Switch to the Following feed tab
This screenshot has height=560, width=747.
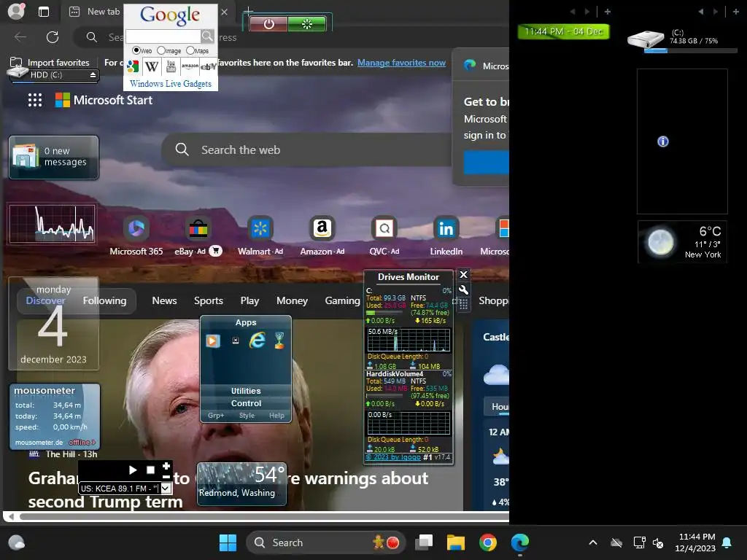click(x=105, y=300)
